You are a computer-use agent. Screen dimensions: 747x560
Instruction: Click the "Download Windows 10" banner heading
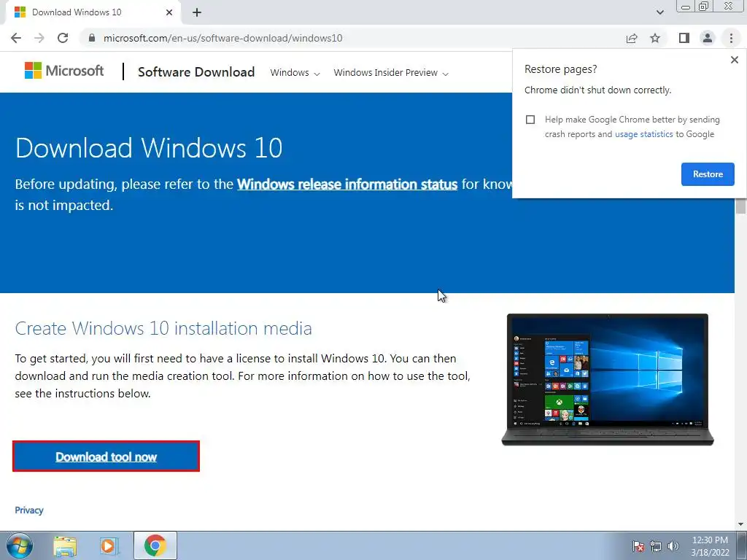(149, 147)
